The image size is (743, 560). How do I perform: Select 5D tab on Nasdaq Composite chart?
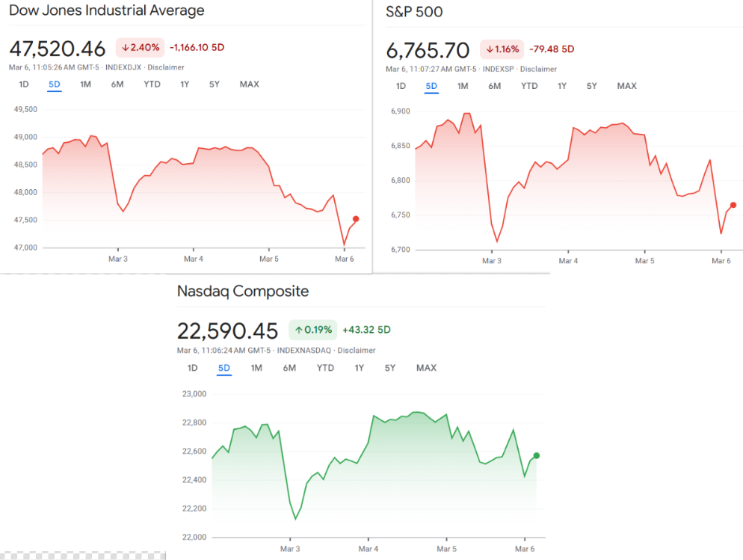pyautogui.click(x=223, y=368)
